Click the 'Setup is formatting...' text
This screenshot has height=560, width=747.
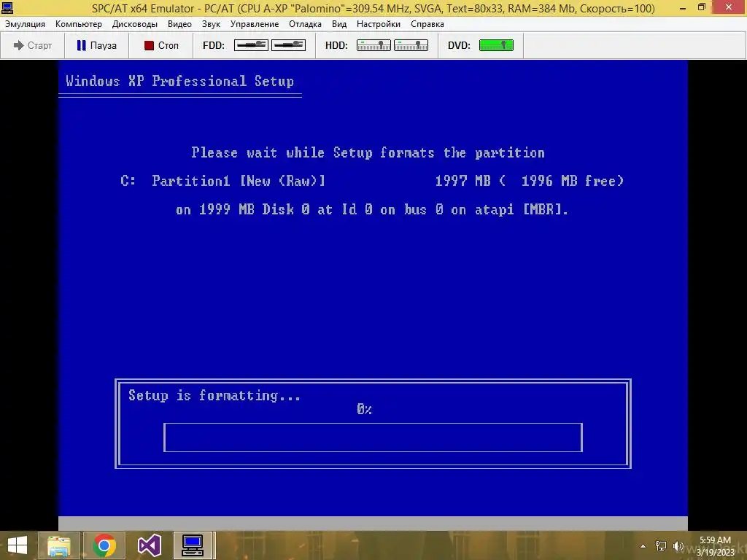click(x=214, y=395)
